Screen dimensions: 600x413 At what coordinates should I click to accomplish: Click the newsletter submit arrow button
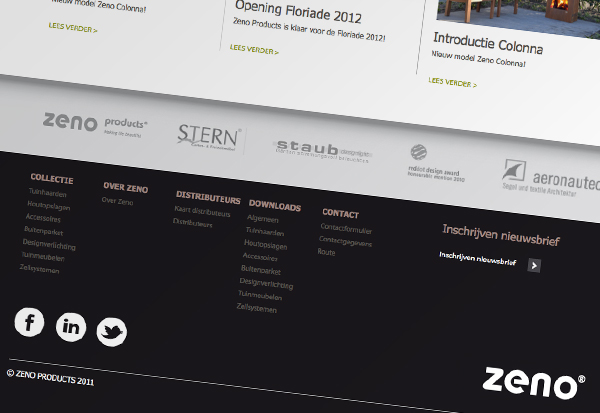coord(534,265)
